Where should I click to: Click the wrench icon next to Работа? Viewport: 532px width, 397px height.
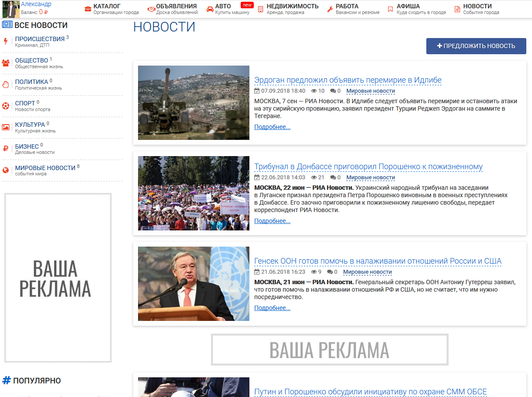coord(330,9)
